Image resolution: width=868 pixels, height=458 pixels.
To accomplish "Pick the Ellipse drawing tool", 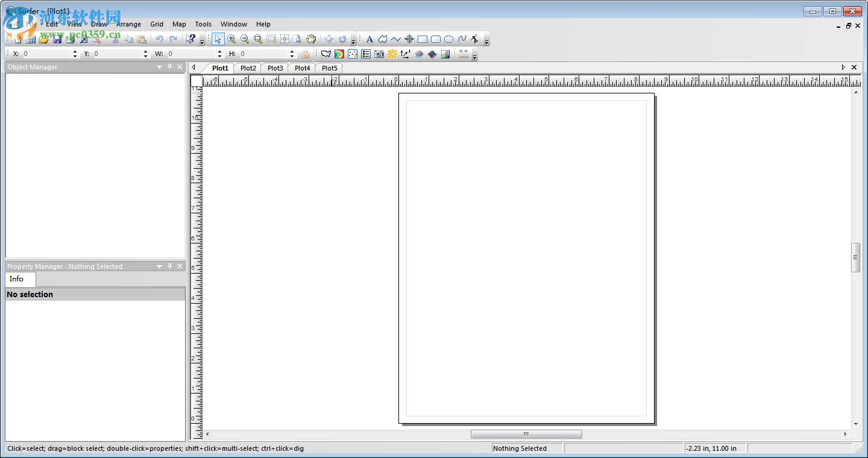I will click(449, 39).
